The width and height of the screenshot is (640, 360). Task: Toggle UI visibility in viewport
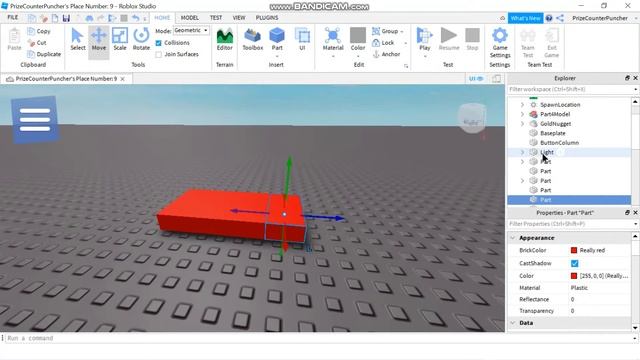click(476, 79)
